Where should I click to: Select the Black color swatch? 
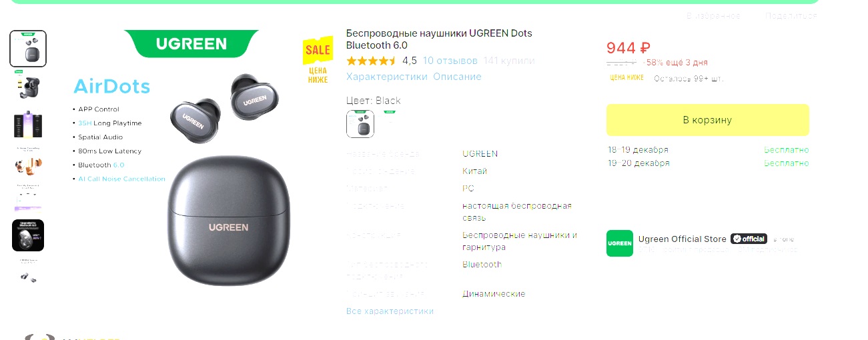tap(360, 124)
